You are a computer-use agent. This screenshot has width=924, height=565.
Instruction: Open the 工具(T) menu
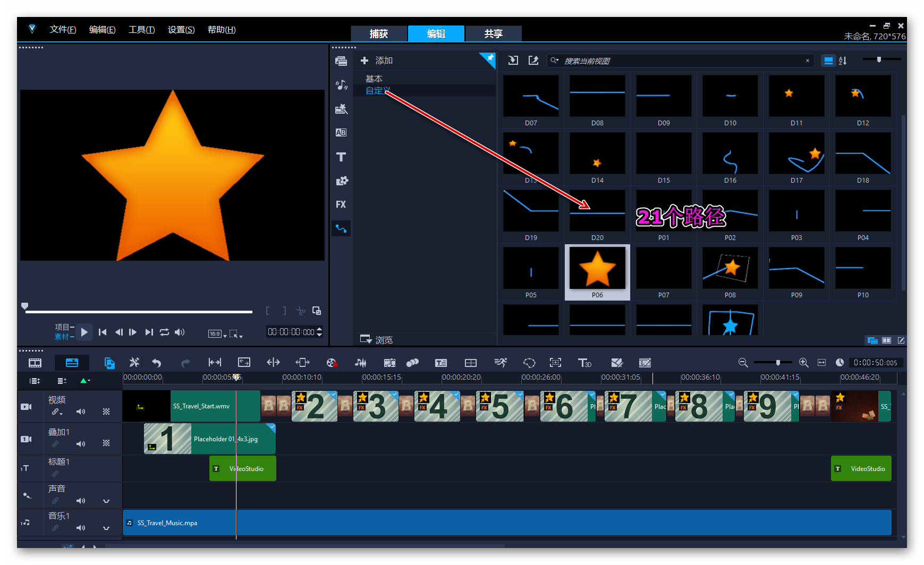[141, 30]
